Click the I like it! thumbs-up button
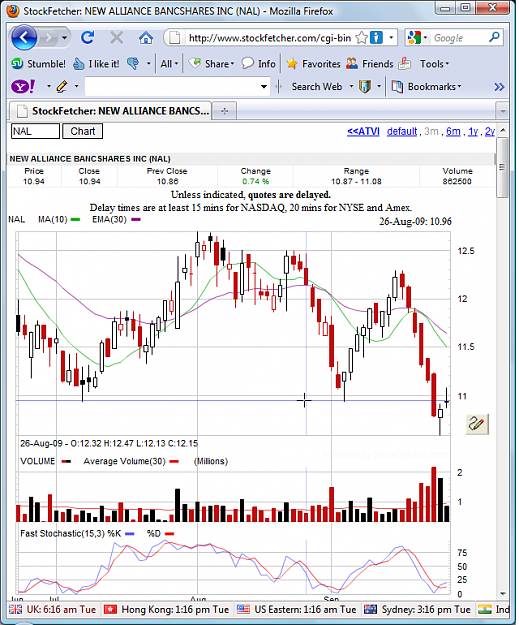 click(96, 64)
